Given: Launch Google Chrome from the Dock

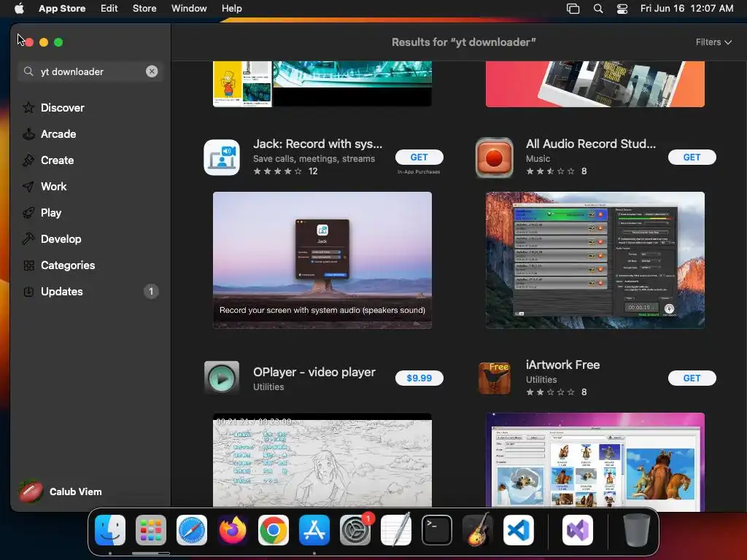Looking at the screenshot, I should [274, 530].
